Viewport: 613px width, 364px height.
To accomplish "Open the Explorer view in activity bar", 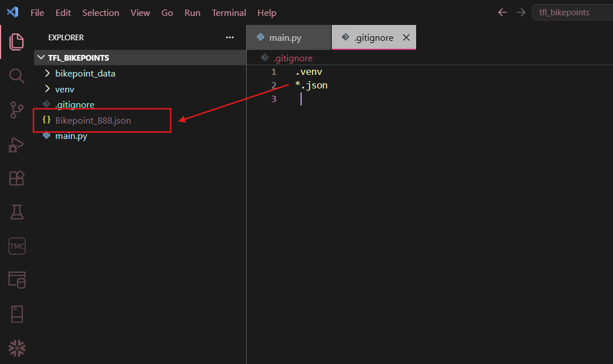I will pyautogui.click(x=16, y=42).
